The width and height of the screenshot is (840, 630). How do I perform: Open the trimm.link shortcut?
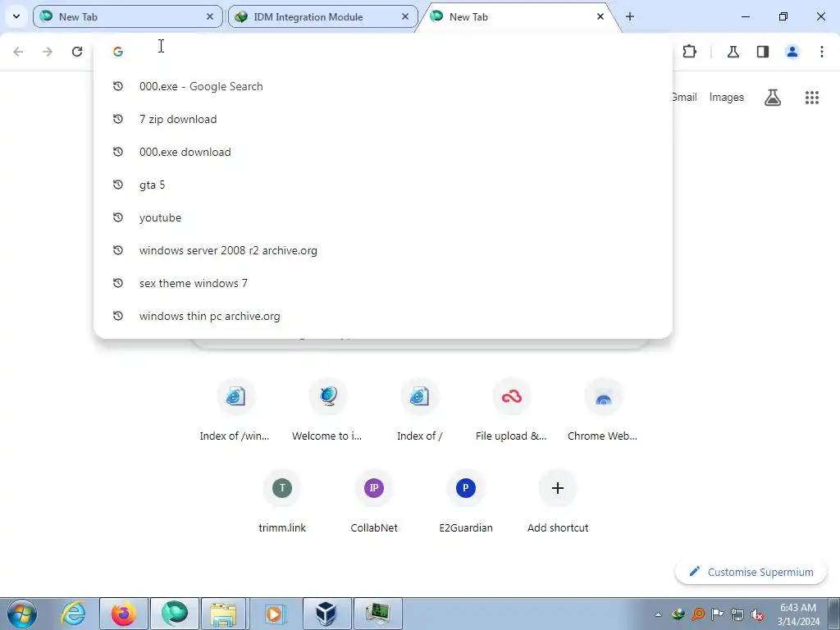(282, 501)
